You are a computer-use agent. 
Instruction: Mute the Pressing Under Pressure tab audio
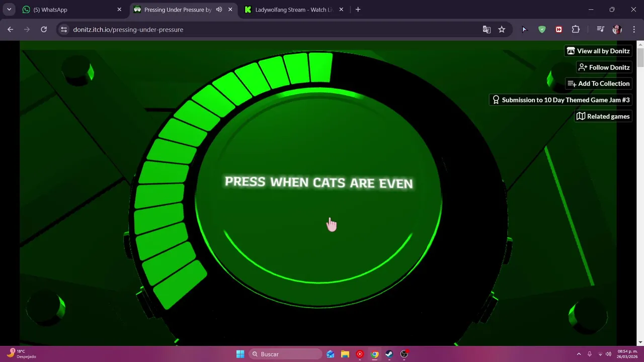(x=219, y=10)
